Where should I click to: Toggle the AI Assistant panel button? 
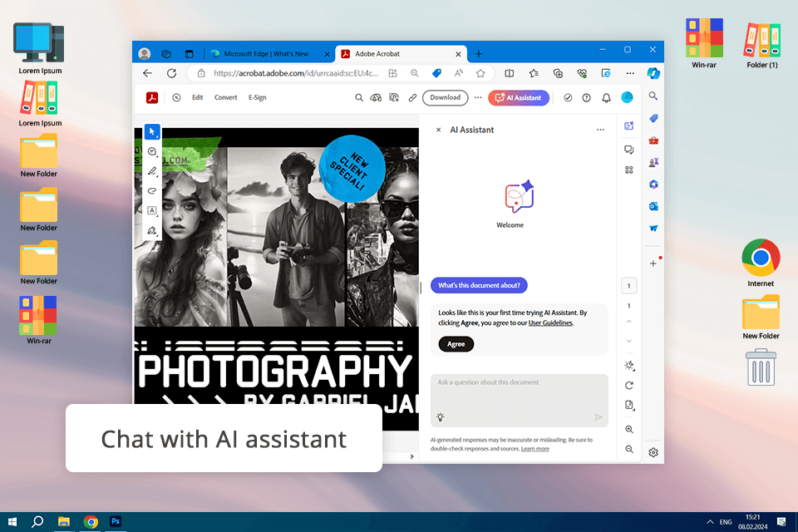pyautogui.click(x=519, y=97)
